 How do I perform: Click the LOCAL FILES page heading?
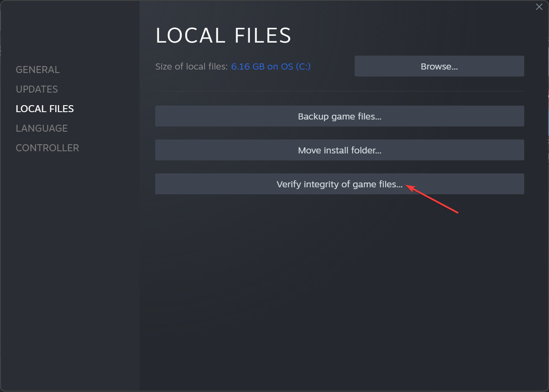(223, 36)
